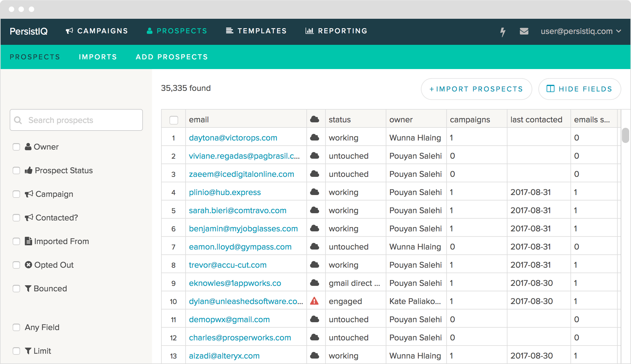Open the envelope mail icon in header
The width and height of the screenshot is (631, 364).
pyautogui.click(x=524, y=31)
